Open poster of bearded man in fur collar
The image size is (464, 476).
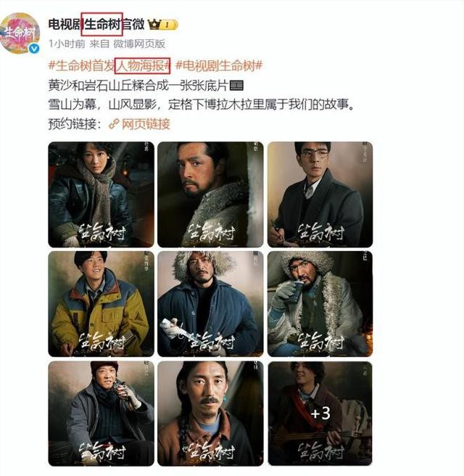[x=210, y=194]
